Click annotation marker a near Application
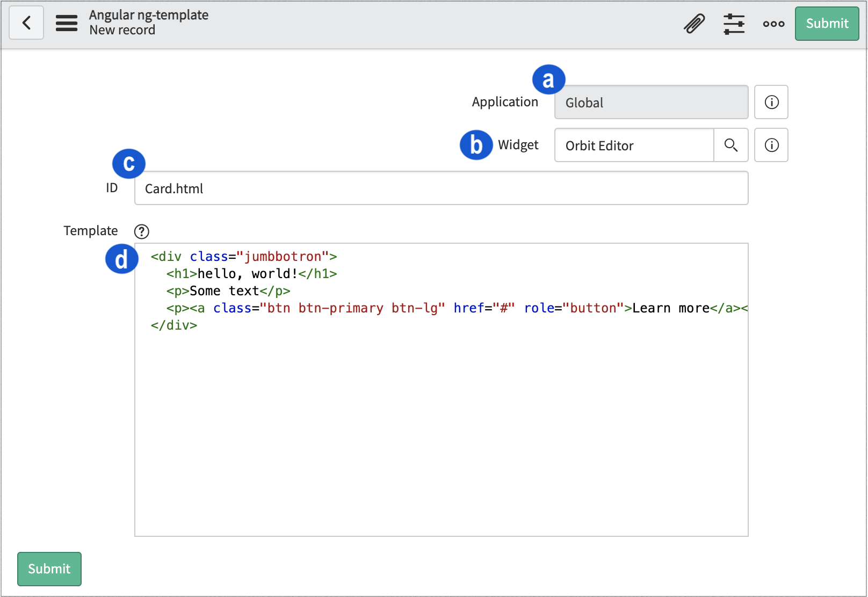The width and height of the screenshot is (868, 597). (549, 78)
